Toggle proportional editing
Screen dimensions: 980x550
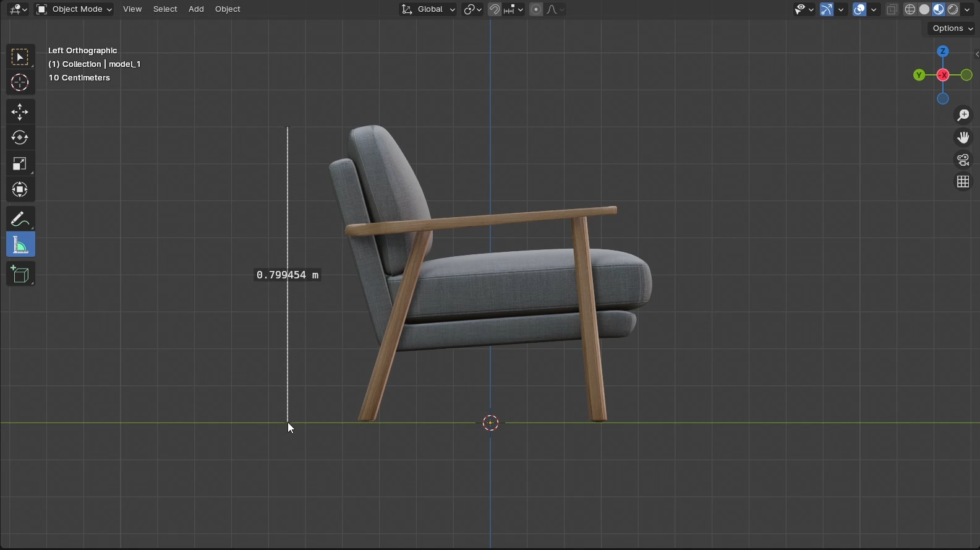click(536, 9)
